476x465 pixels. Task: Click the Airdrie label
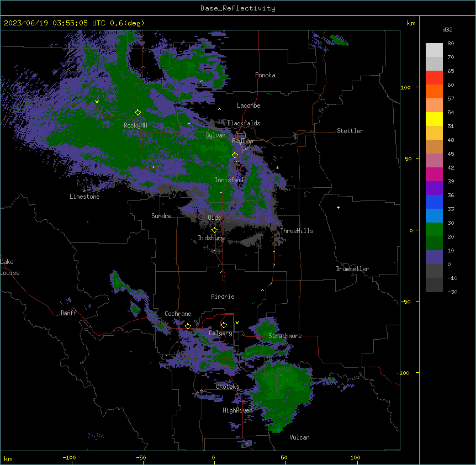pyautogui.click(x=223, y=297)
